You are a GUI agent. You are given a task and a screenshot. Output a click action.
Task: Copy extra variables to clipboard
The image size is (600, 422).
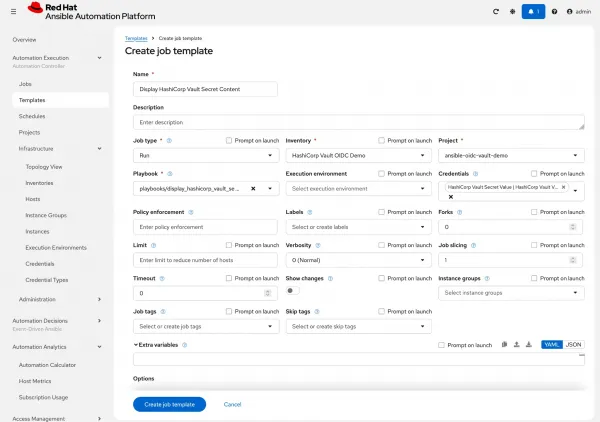click(x=504, y=344)
